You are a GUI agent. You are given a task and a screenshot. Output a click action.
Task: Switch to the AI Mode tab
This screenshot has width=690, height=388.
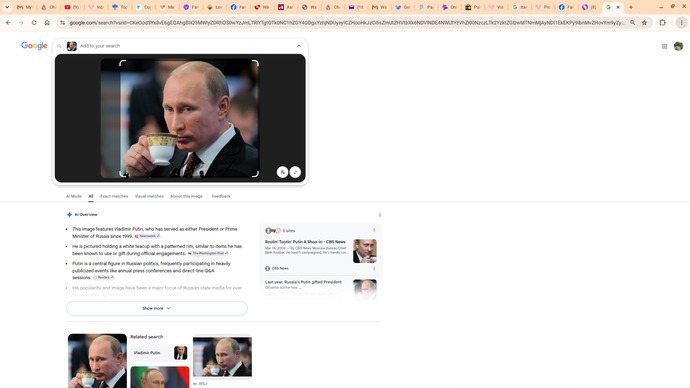coord(73,196)
